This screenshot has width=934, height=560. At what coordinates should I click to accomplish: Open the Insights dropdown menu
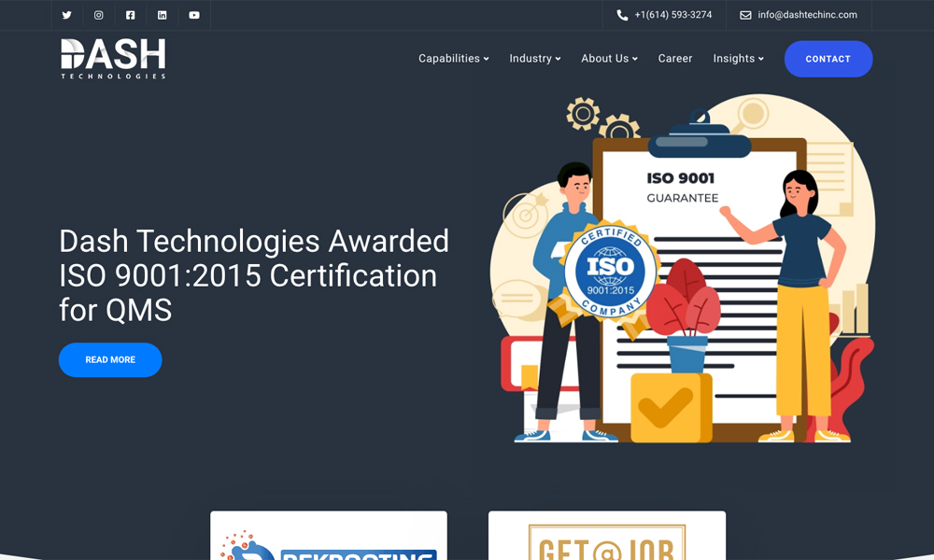point(738,59)
